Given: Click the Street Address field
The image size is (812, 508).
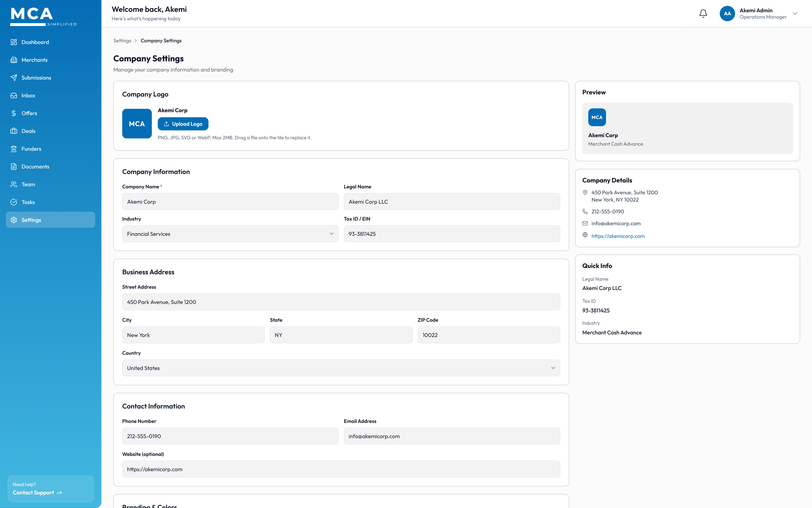Looking at the screenshot, I should coord(341,302).
